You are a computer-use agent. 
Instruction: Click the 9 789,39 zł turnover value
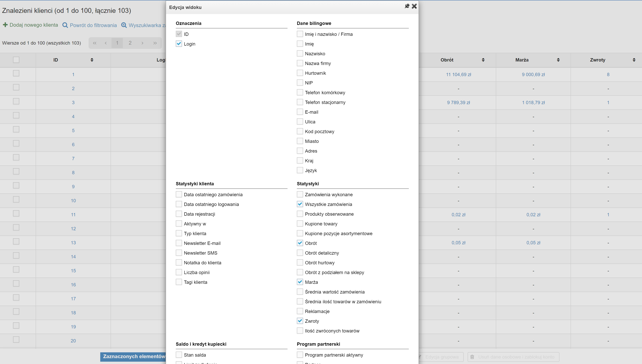[458, 103]
